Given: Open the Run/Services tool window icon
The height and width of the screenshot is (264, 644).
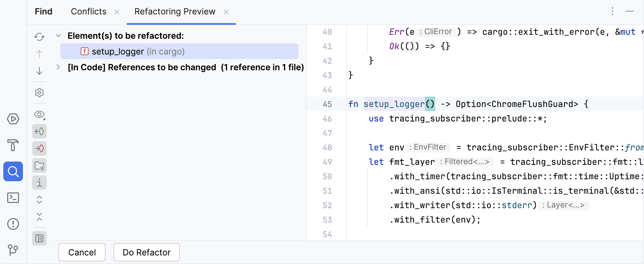Looking at the screenshot, I should [13, 119].
